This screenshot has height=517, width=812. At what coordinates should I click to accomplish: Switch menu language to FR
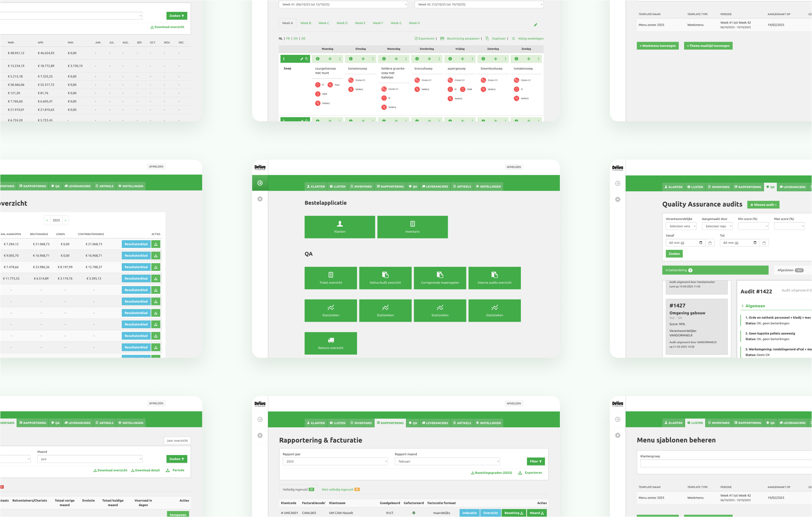point(288,39)
